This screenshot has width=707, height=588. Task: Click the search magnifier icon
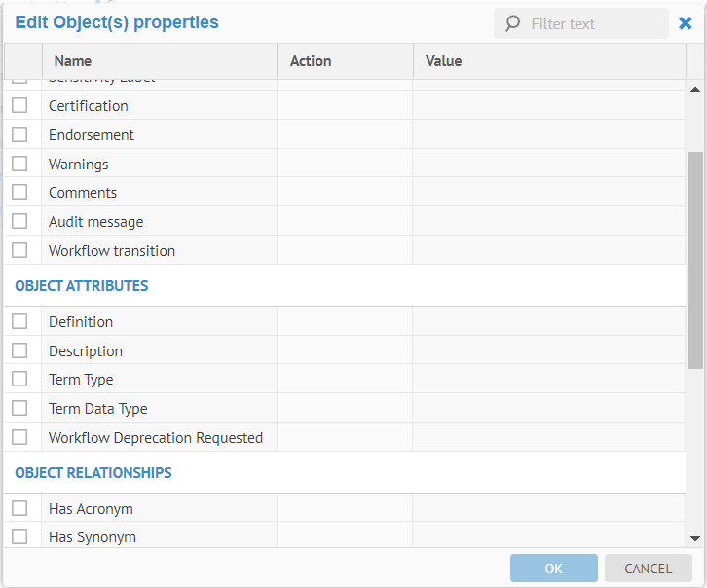[x=512, y=23]
